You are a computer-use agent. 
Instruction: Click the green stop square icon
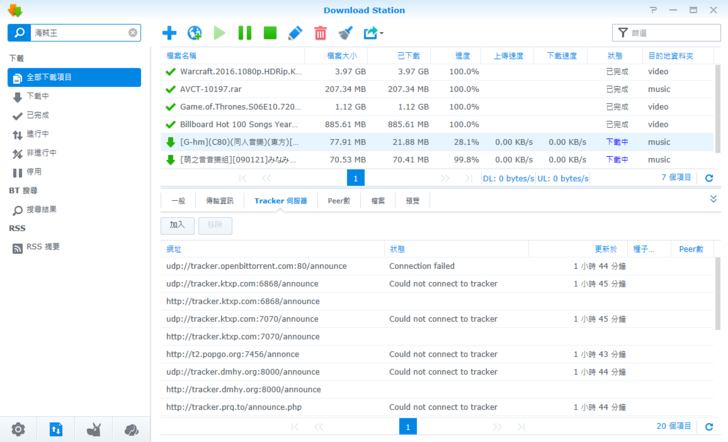(270, 33)
